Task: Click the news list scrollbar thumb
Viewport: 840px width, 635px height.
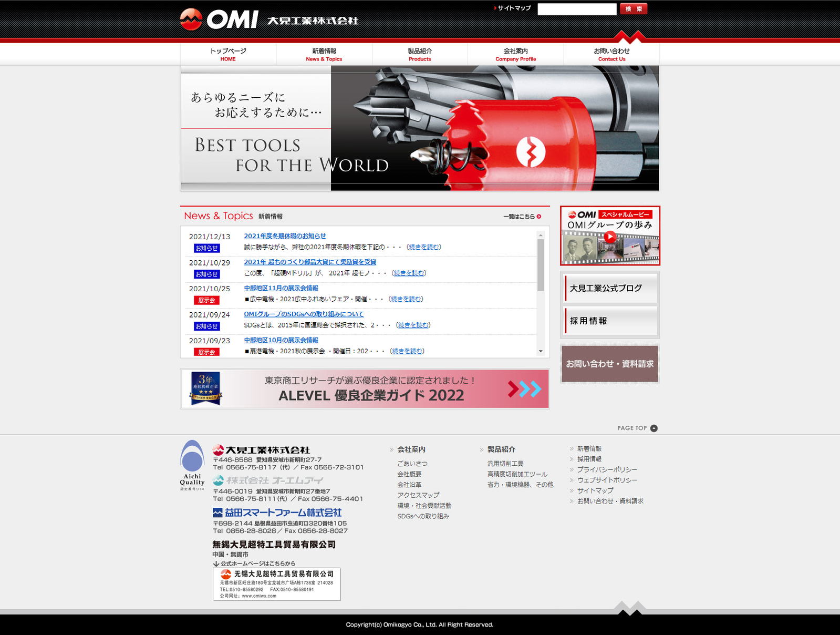Action: (x=541, y=265)
